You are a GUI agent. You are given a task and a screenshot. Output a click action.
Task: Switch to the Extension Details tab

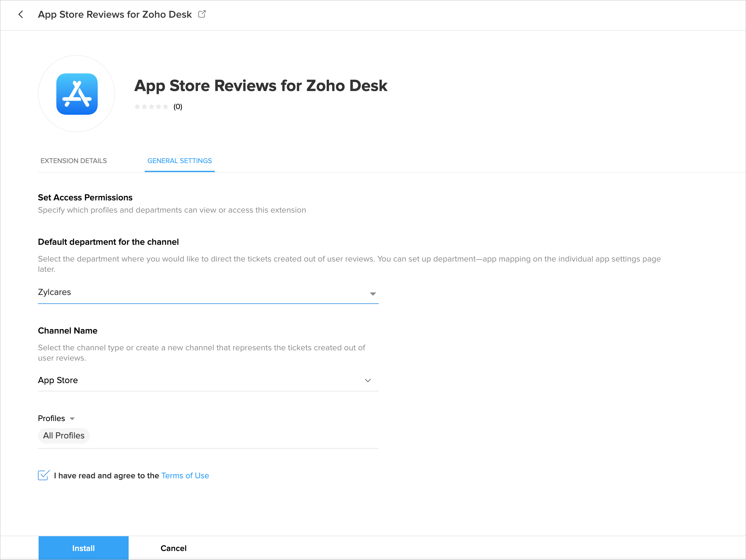coord(74,161)
